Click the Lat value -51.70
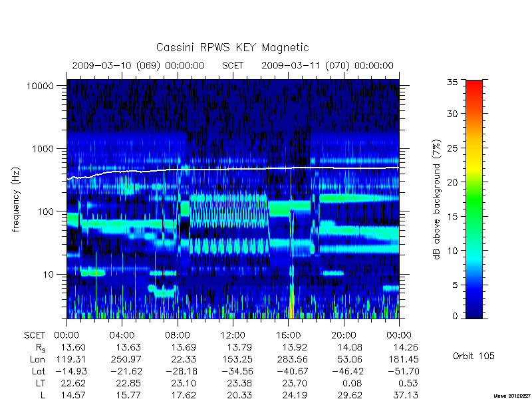This screenshot has width=532, height=399. [404, 371]
